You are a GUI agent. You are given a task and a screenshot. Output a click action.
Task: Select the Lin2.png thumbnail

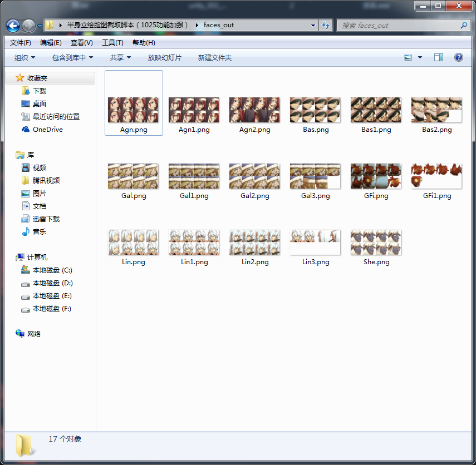click(254, 243)
